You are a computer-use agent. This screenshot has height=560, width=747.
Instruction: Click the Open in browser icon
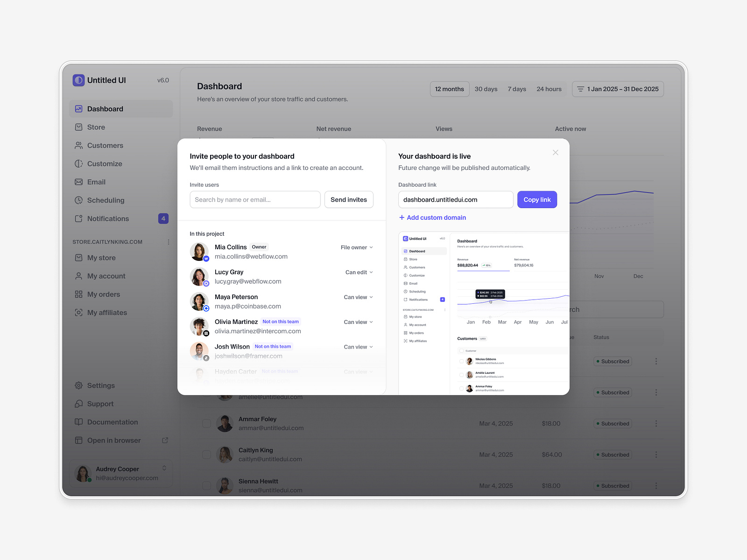(165, 440)
